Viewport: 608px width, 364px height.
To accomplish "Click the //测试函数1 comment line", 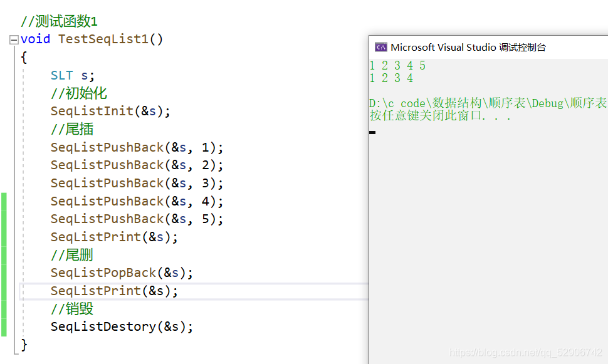I will (x=59, y=21).
